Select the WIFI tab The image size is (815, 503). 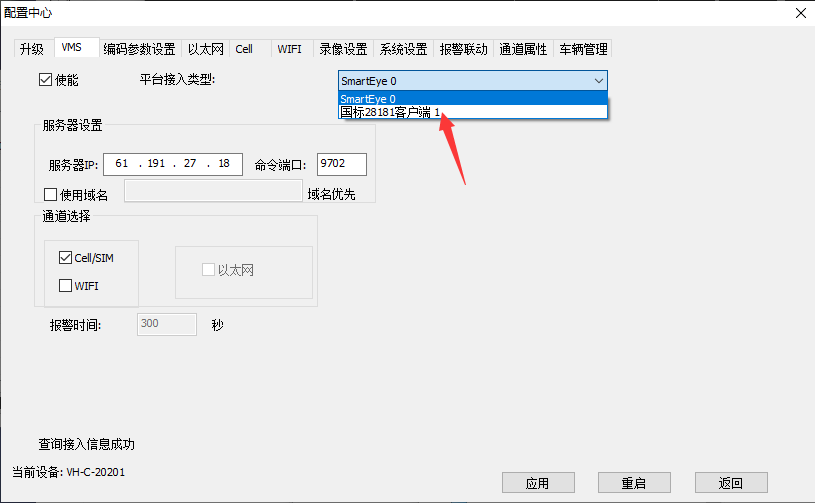[x=289, y=49]
